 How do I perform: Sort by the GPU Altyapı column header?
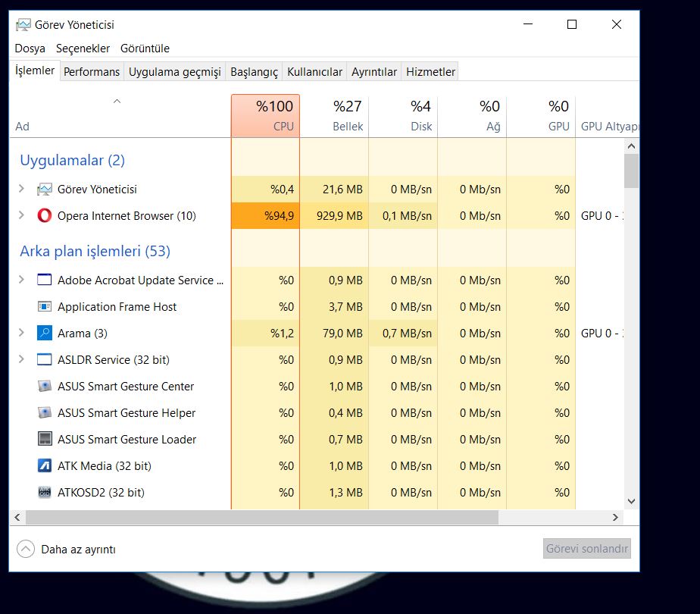point(608,116)
